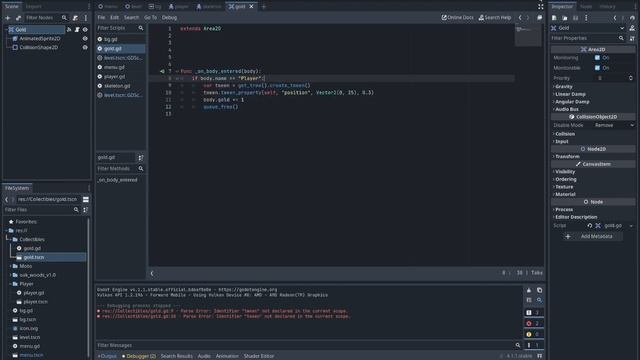Open the Animation bottom panel

click(x=227, y=356)
